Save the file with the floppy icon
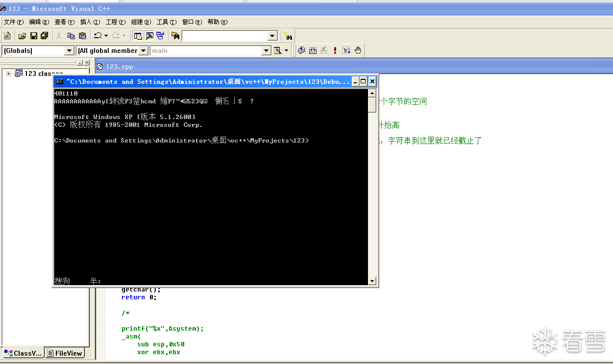 pyautogui.click(x=34, y=36)
